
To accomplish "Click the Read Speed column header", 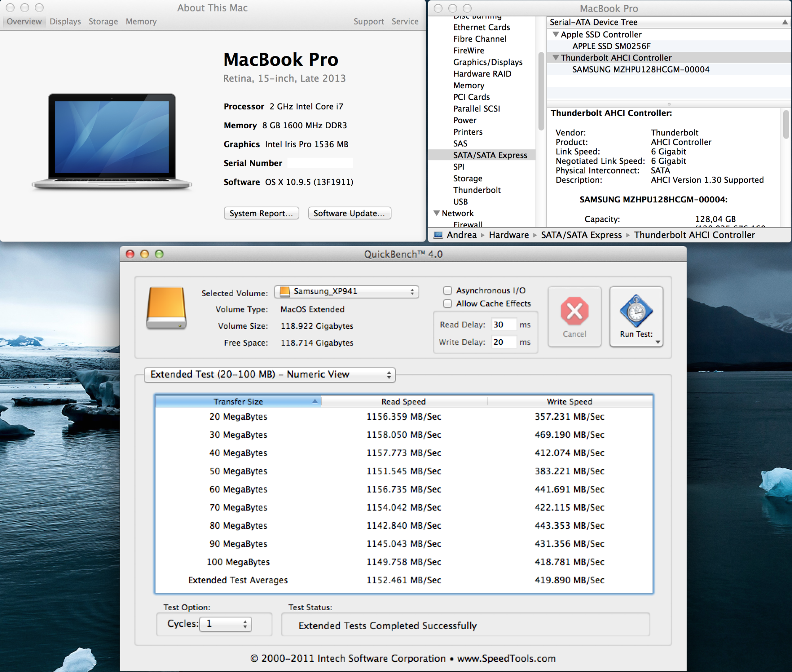I will coord(404,402).
